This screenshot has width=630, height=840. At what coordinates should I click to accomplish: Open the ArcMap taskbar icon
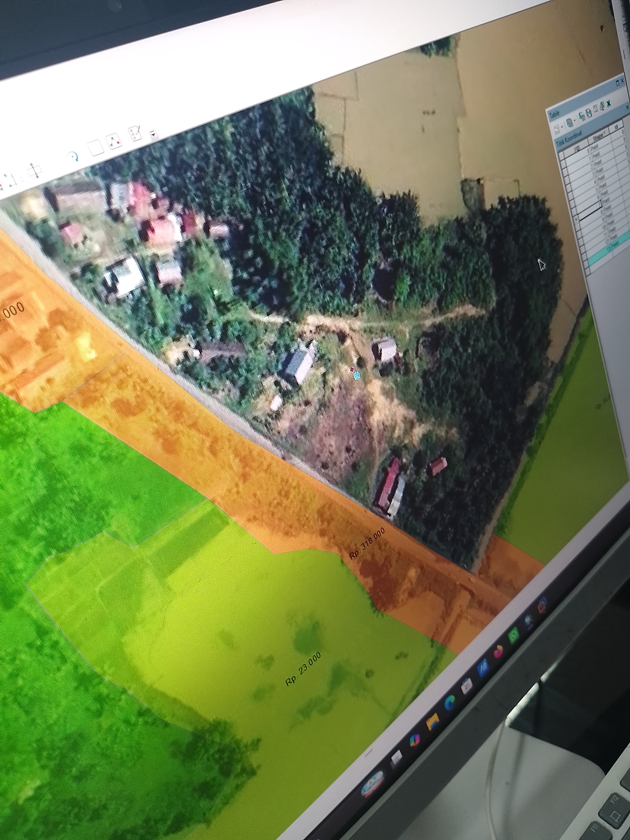(x=528, y=621)
